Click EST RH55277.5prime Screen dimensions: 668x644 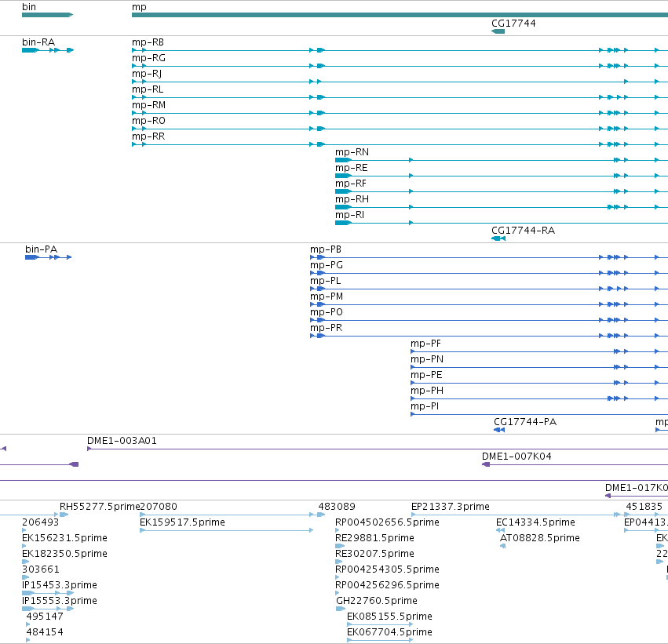[64, 515]
